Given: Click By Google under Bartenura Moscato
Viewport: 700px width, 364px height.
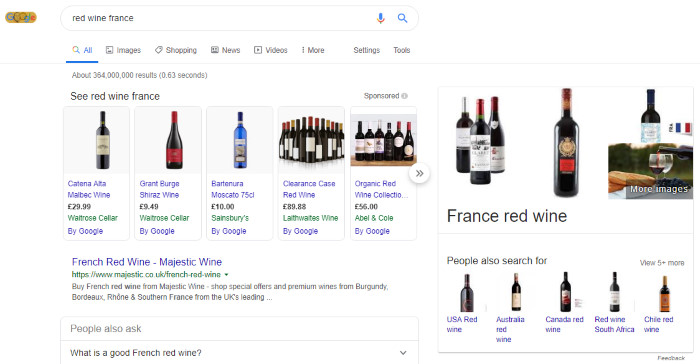Looking at the screenshot, I should tap(229, 231).
